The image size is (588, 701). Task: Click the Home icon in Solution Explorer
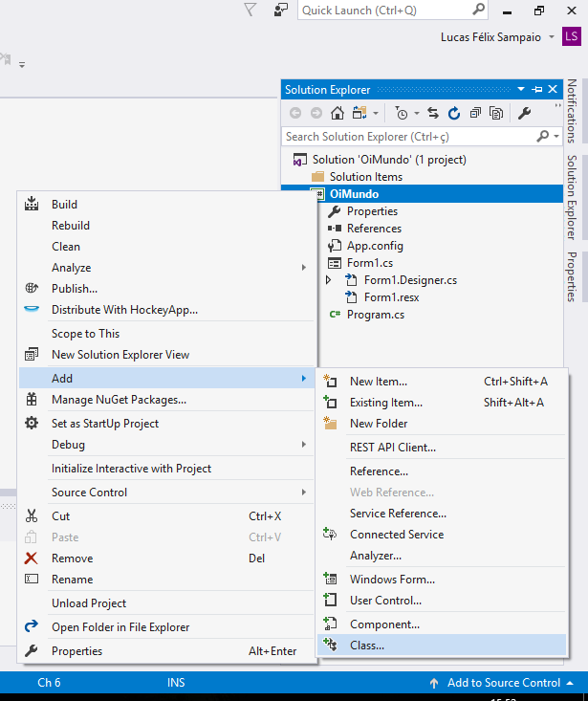(x=337, y=113)
